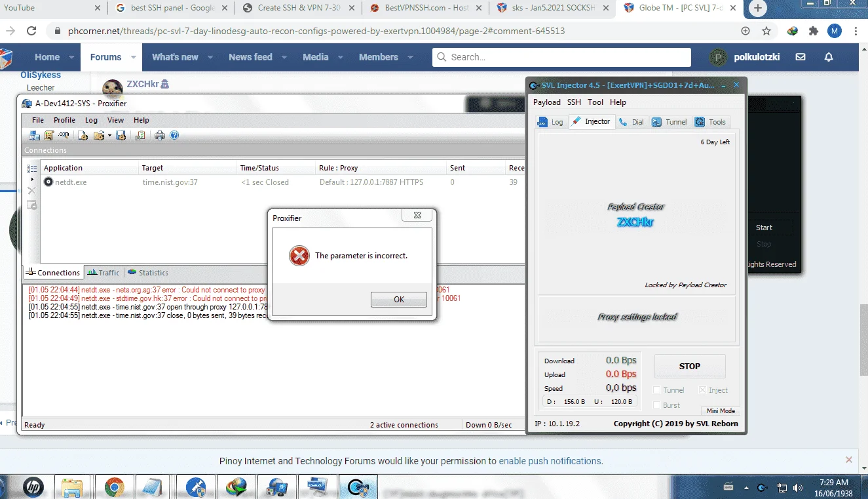Viewport: 868px width, 499px height.
Task: Click OK in the Proxifier error dialog
Action: tap(399, 299)
